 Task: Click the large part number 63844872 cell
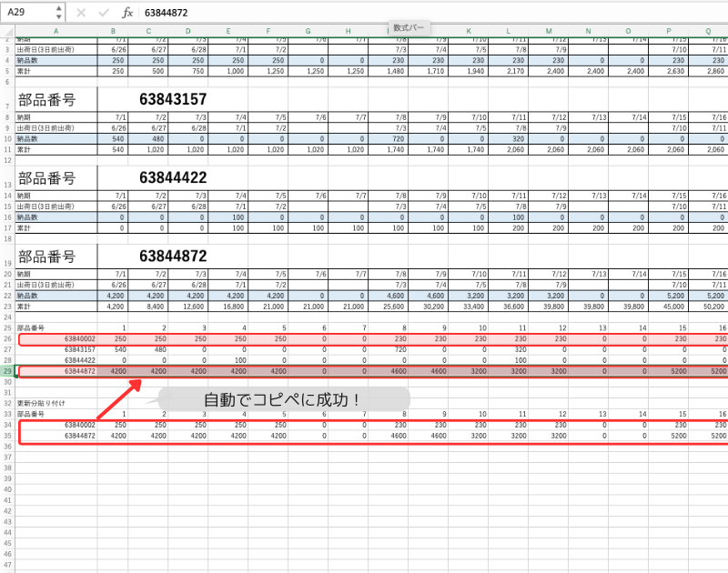(173, 256)
